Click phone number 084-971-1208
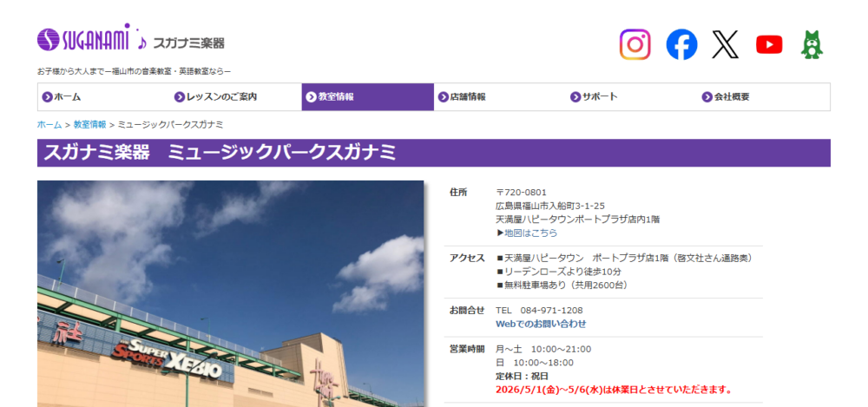868x407 pixels. point(551,311)
